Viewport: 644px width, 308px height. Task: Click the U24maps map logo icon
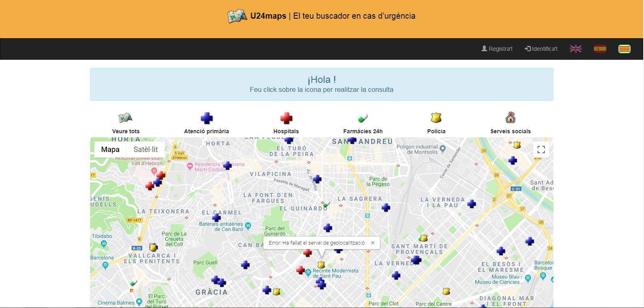[x=237, y=16]
